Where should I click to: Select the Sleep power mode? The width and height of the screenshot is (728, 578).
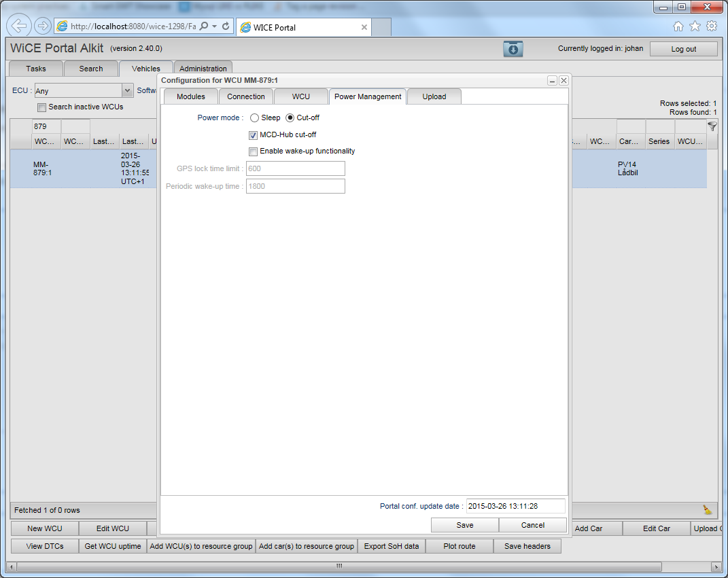pos(255,118)
